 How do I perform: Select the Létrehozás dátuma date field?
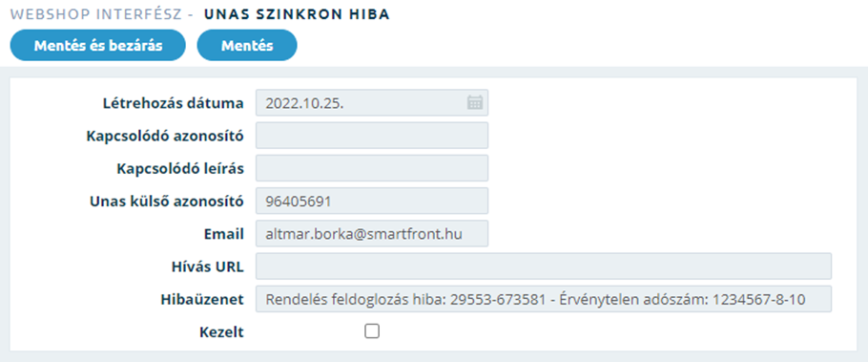pos(372,102)
